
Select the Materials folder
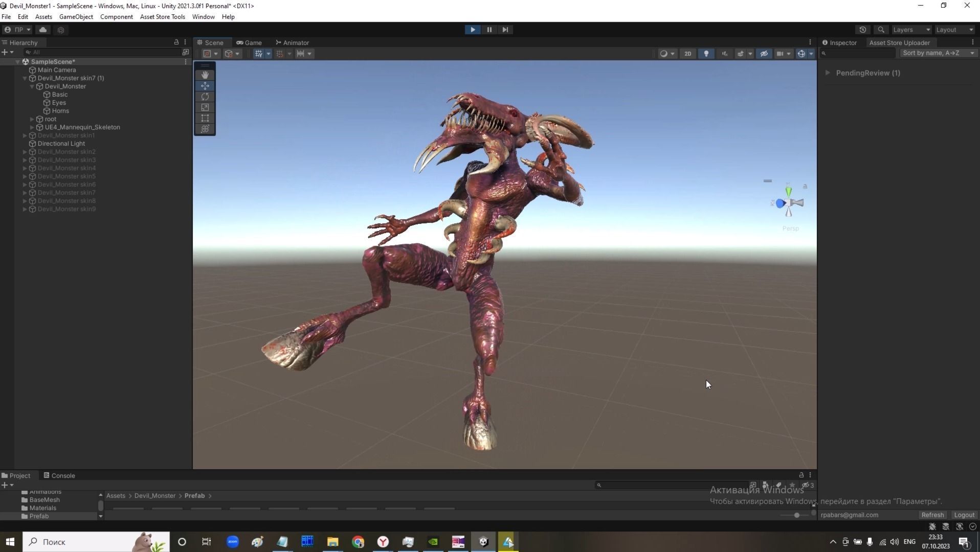pyautogui.click(x=42, y=508)
